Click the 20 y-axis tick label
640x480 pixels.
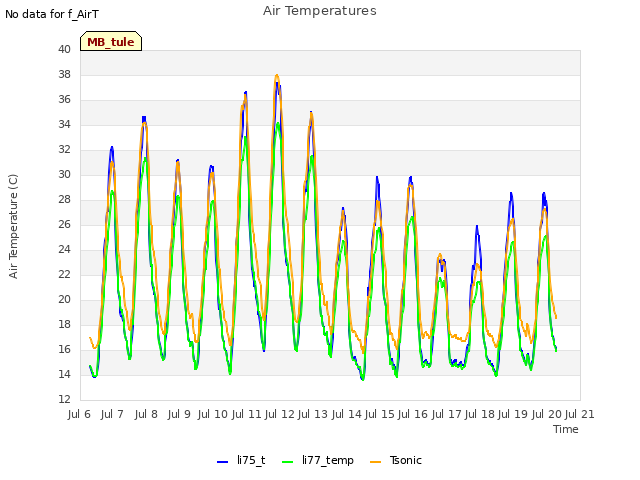coord(64,300)
